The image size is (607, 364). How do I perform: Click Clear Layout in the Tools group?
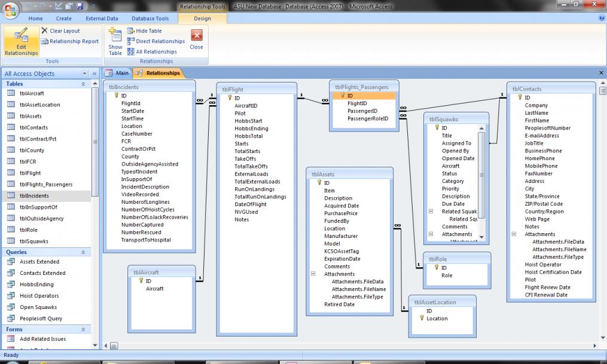(60, 31)
